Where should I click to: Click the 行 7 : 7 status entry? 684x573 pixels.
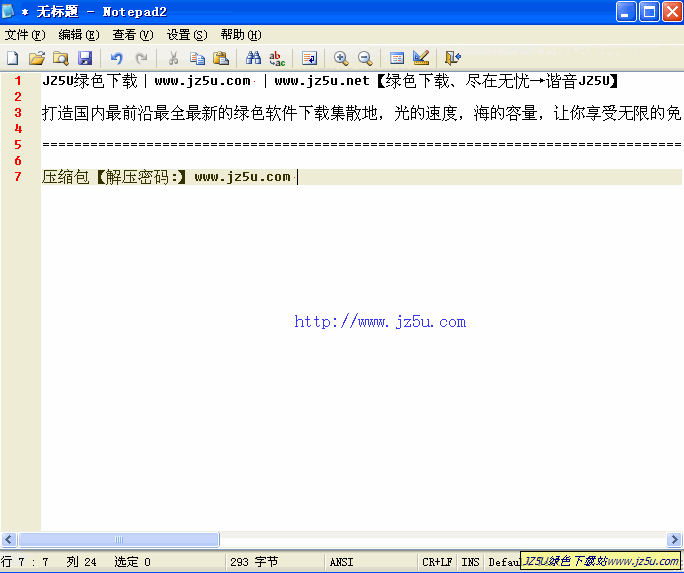coord(24,562)
